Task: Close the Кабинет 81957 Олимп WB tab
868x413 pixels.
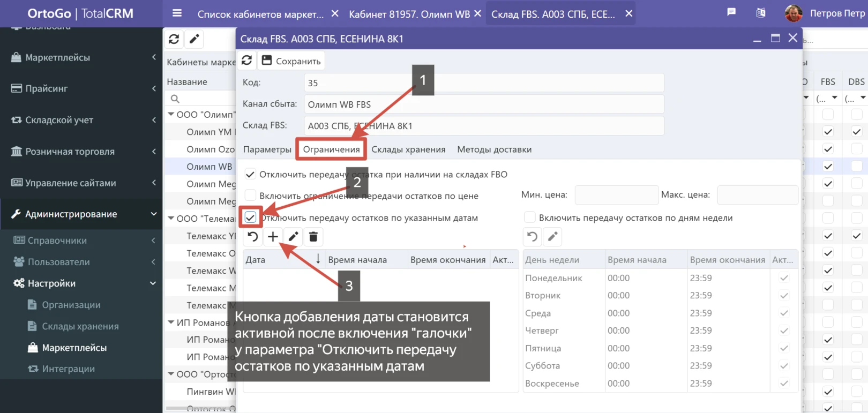Action: [x=477, y=13]
